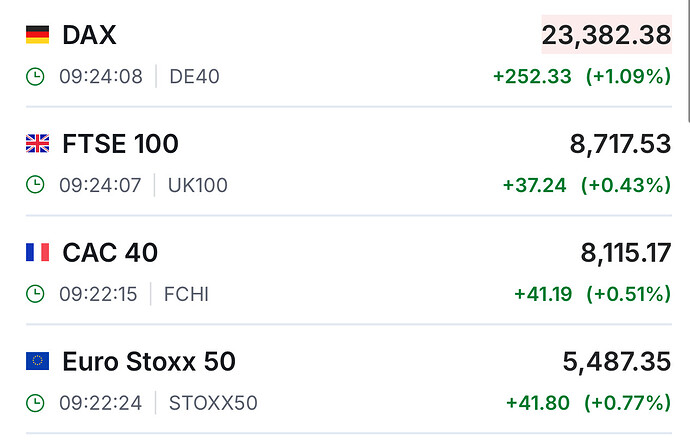Open the FTSE 100 index link
Screen dimensions: 690x442
coord(120,145)
